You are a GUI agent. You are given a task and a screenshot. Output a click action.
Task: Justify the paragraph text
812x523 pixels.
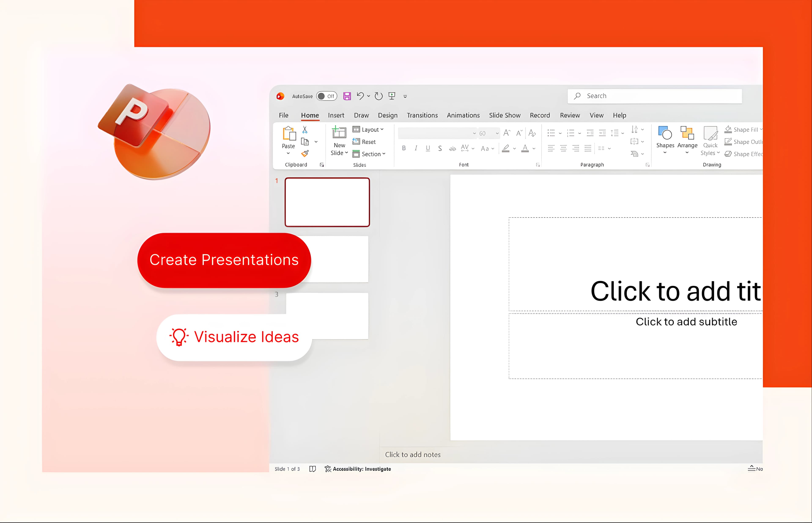tap(588, 148)
